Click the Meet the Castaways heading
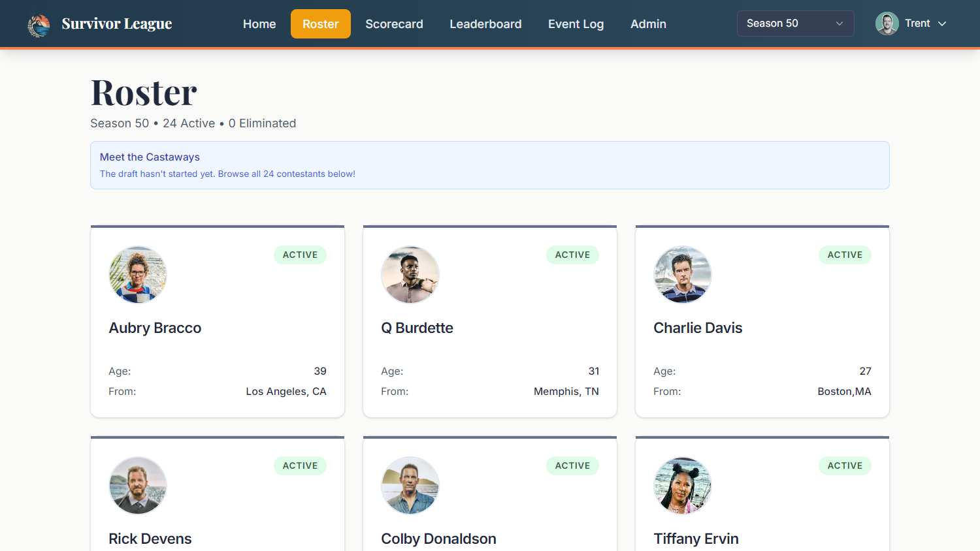980x551 pixels. click(x=150, y=157)
